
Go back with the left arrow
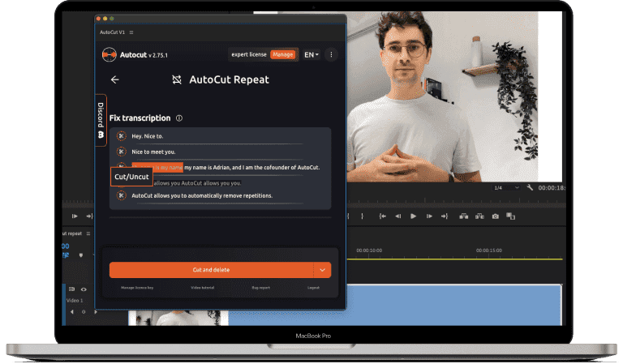coord(115,79)
